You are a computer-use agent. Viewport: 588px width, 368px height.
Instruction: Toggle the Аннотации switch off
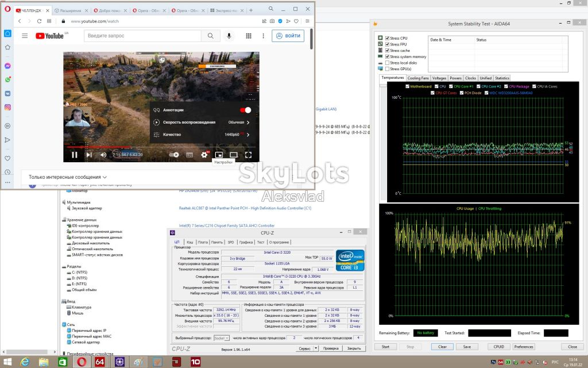pos(245,110)
